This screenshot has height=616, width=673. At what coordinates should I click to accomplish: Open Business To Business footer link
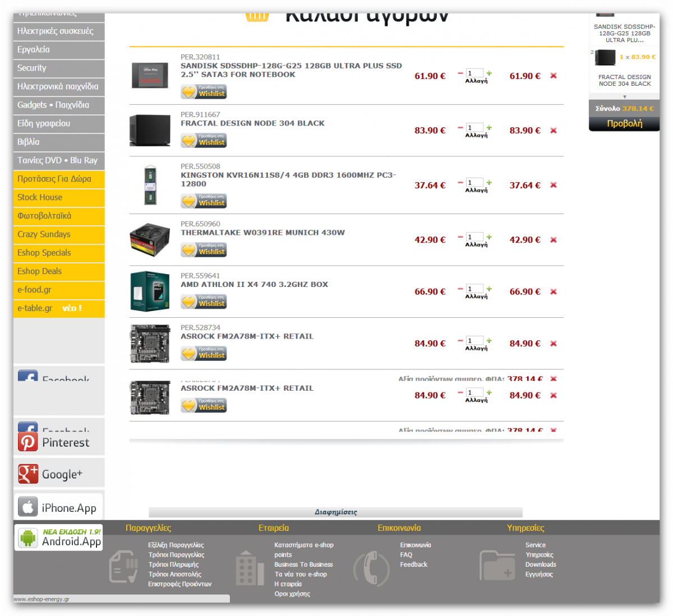pyautogui.click(x=303, y=564)
